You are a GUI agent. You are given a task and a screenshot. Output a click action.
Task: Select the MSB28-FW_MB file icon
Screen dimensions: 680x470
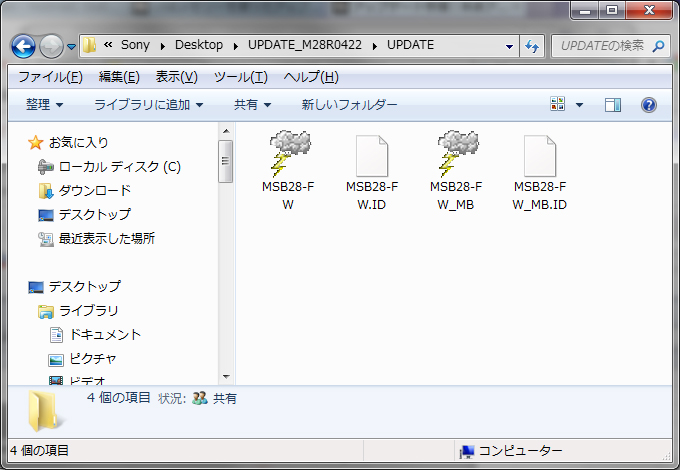[456, 154]
